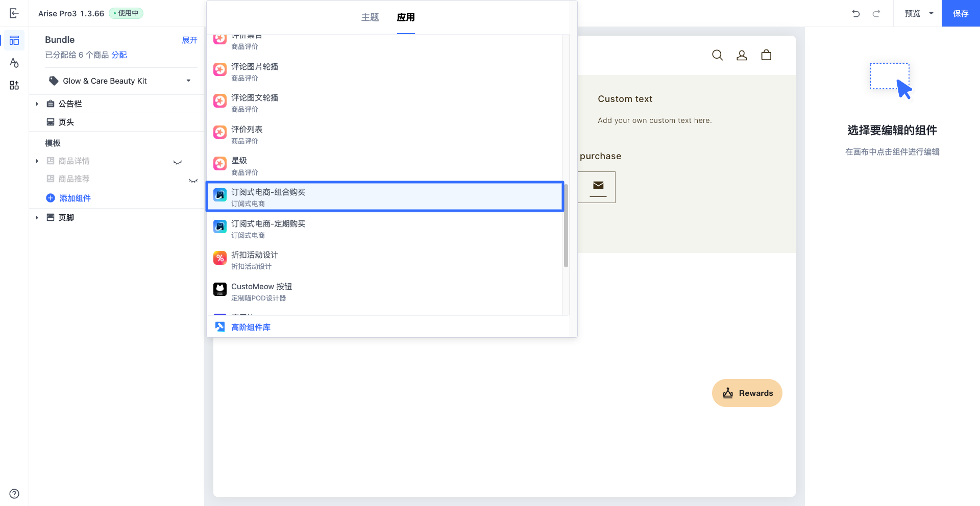Click the exit editor icon

pyautogui.click(x=14, y=13)
